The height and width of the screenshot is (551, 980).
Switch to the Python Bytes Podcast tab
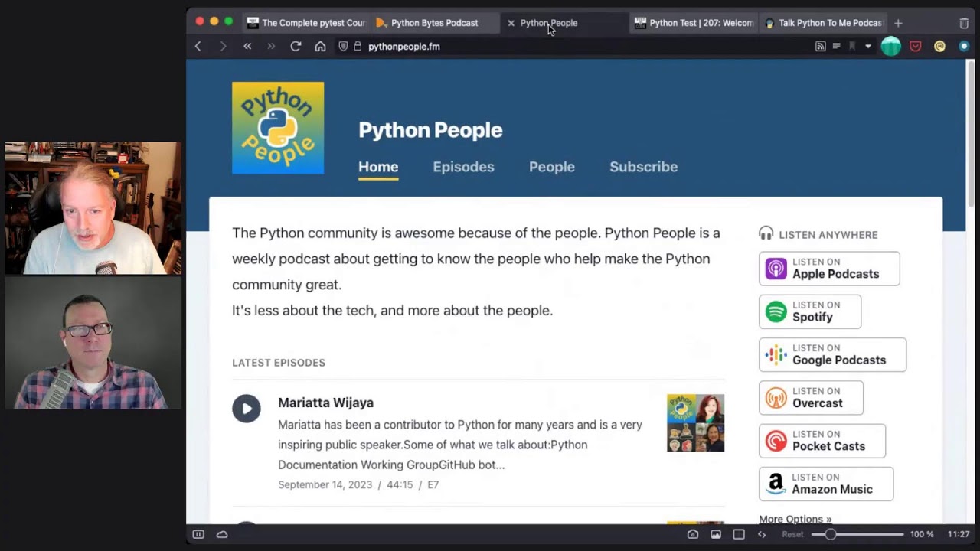pyautogui.click(x=434, y=23)
